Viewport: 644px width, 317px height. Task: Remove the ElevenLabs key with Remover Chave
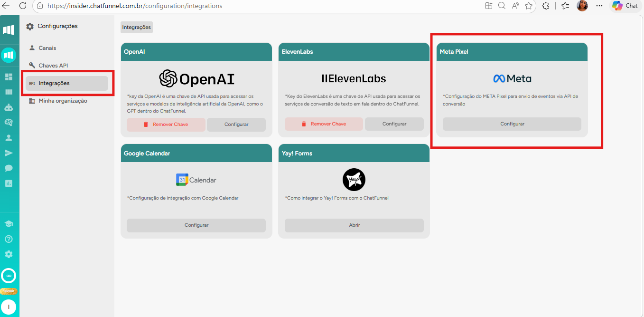tap(324, 124)
